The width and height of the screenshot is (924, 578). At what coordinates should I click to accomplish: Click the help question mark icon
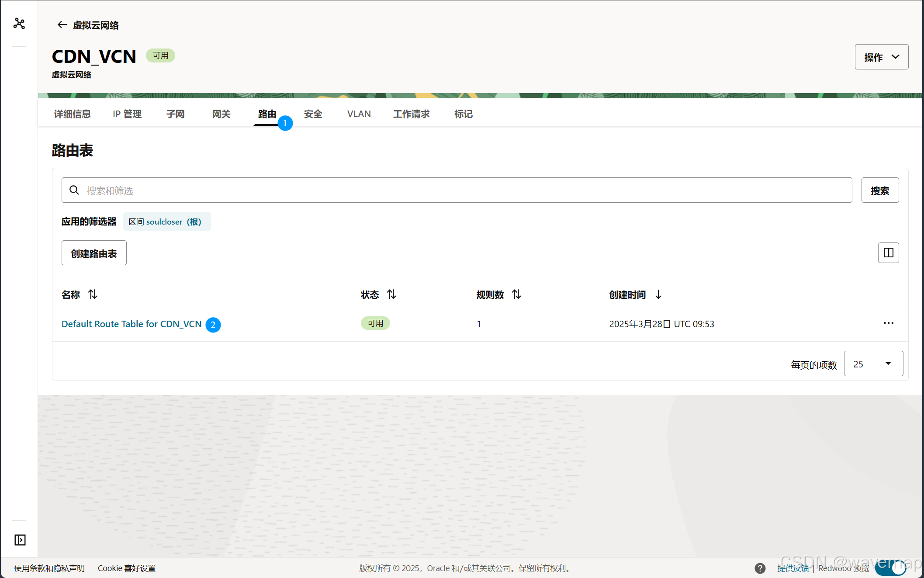pos(760,568)
